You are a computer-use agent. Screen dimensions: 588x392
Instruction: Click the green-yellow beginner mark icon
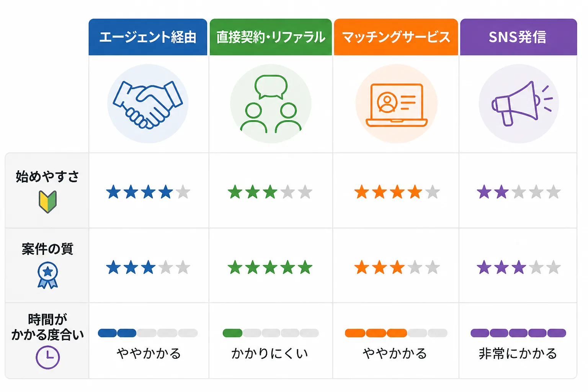pos(47,202)
